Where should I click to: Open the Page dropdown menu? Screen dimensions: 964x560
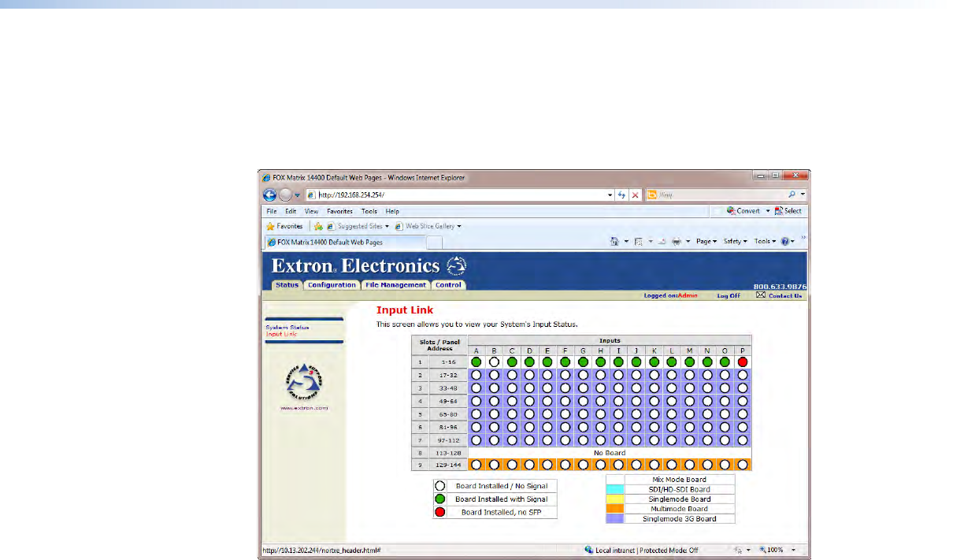point(706,242)
